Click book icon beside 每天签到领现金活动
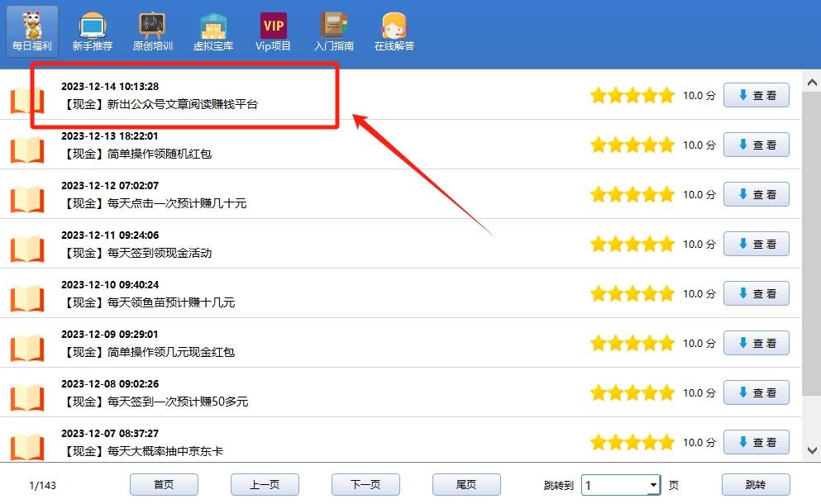 tap(27, 249)
